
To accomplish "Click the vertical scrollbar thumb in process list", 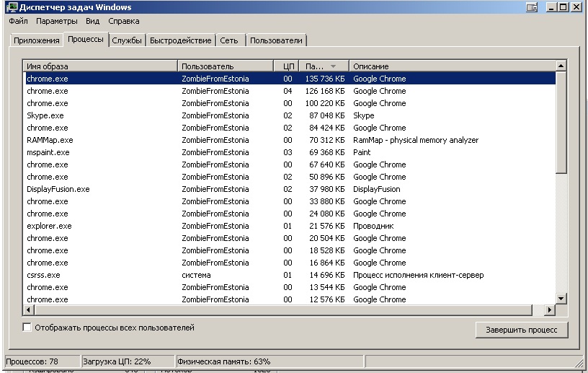I will tap(561, 123).
